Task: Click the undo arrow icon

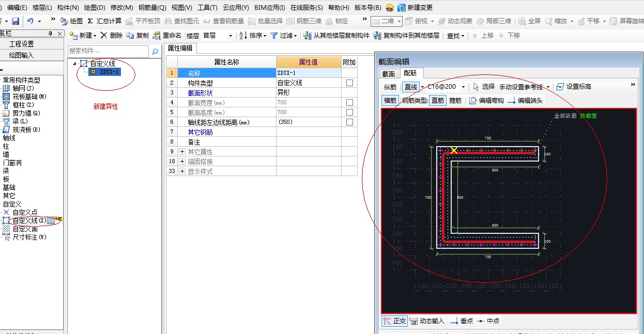Action: 30,21
